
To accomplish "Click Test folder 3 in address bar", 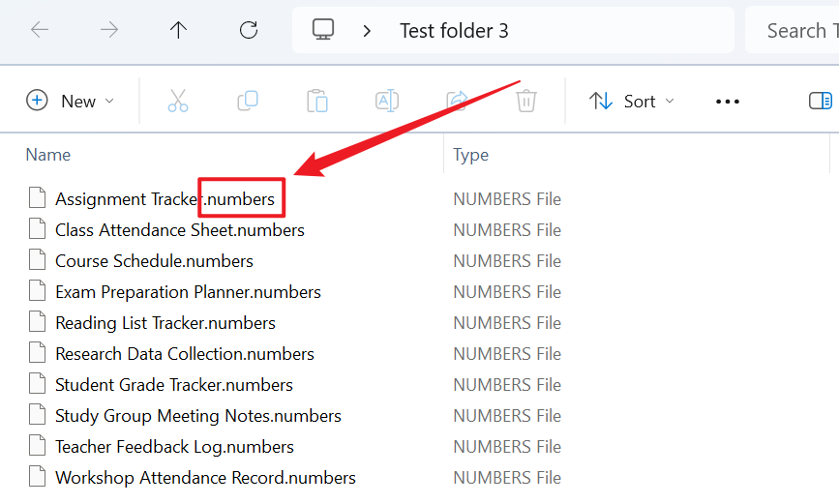I will [x=454, y=31].
